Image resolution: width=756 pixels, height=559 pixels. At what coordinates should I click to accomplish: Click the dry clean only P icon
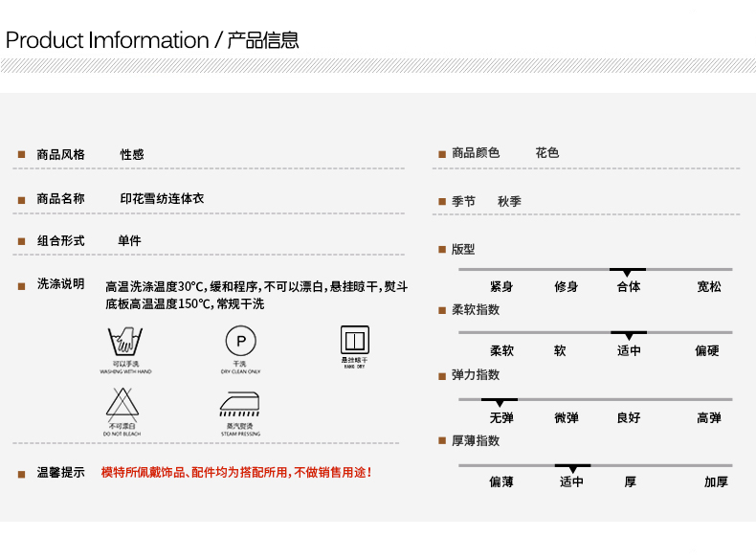click(240, 342)
